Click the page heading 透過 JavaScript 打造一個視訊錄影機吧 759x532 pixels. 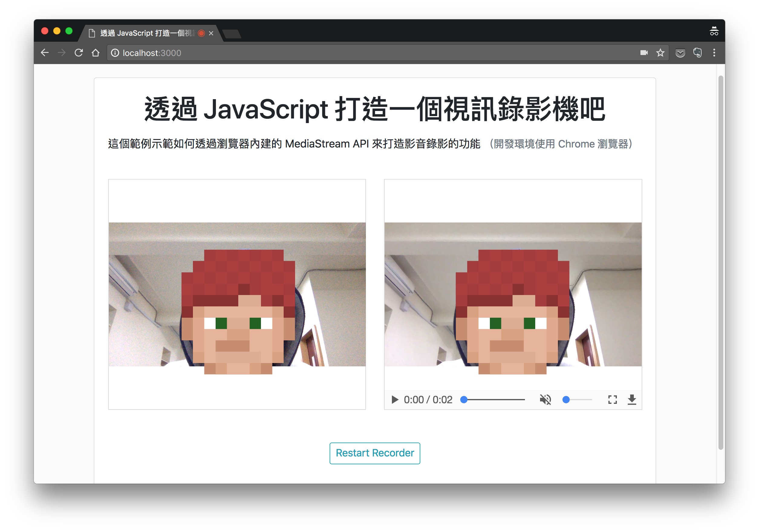point(375,109)
